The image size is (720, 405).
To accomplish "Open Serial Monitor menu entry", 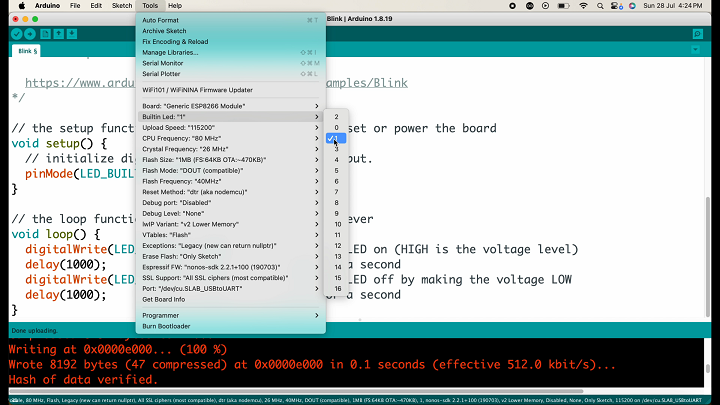I will (x=231, y=63).
